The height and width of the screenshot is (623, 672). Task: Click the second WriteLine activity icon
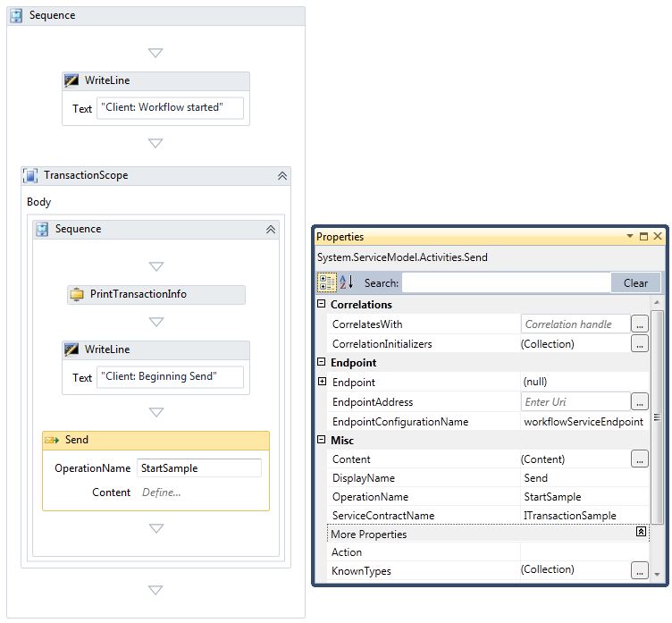click(x=71, y=349)
